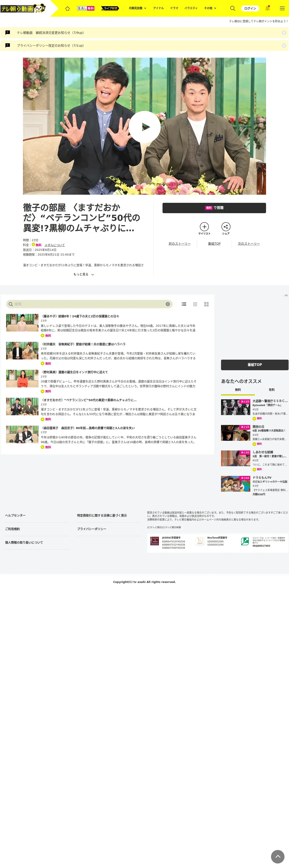This screenshot has width=289, height=868.
Task: Click the 番組TOP sidebar button
Action: click(x=255, y=365)
